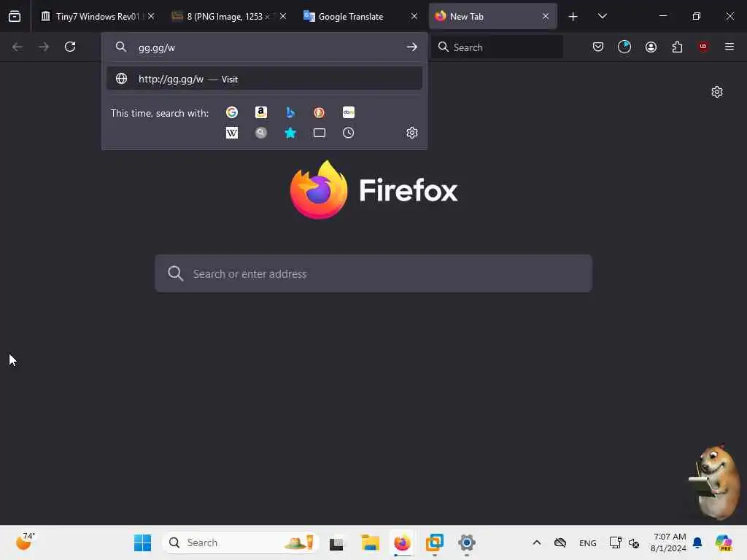
Task: Search this time with Google
Action: tap(232, 112)
